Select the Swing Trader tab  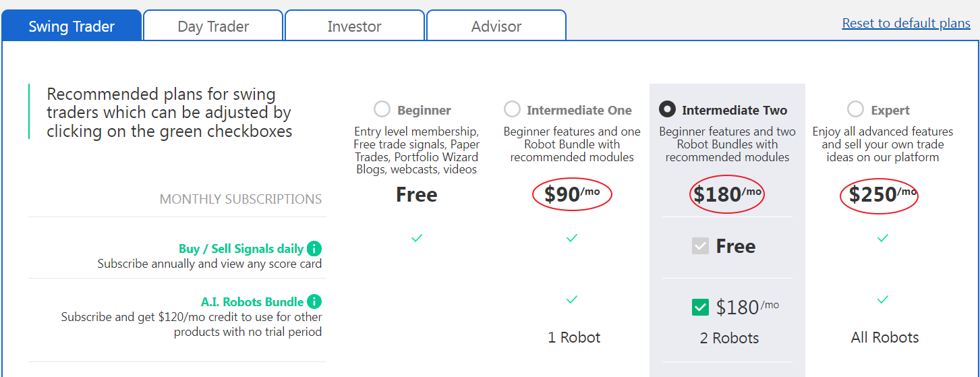71,26
